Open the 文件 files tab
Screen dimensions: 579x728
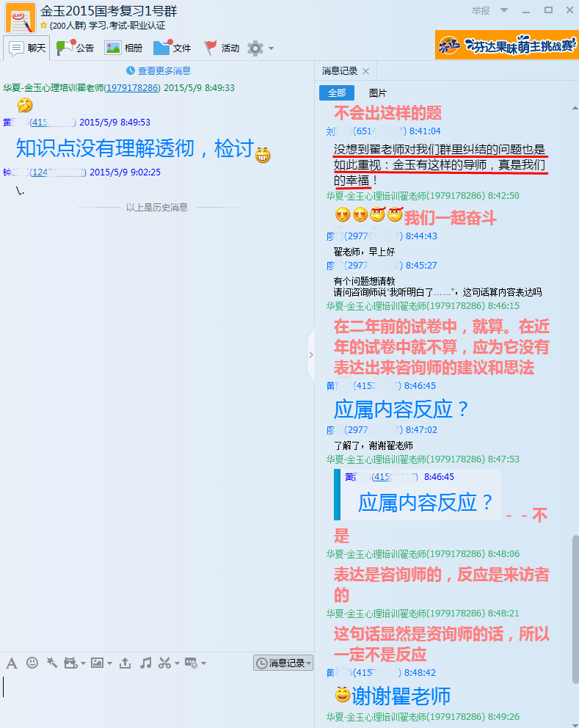click(172, 48)
